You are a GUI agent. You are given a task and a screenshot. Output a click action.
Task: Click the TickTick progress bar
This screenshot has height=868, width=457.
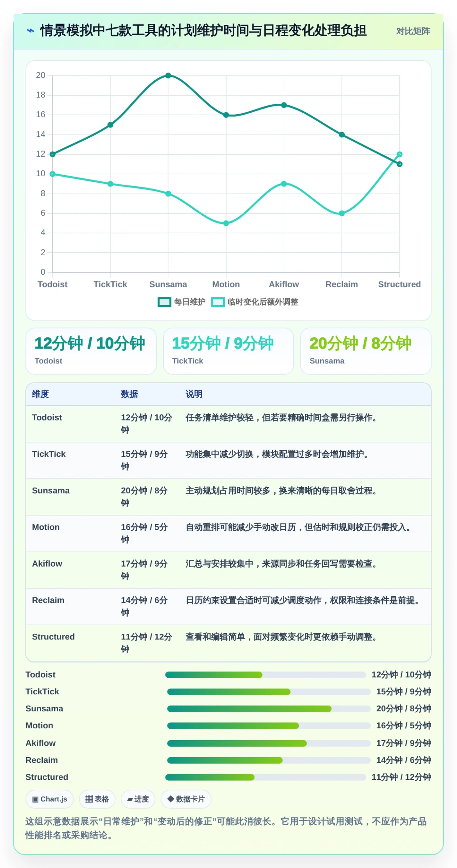tap(269, 692)
